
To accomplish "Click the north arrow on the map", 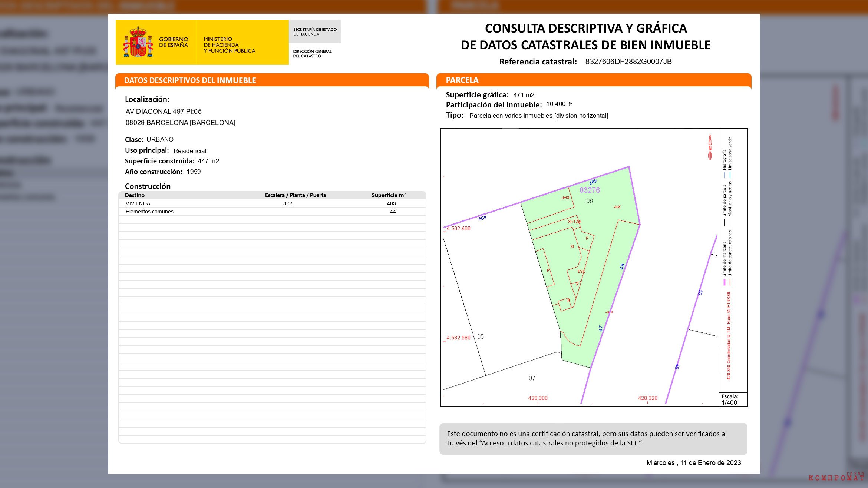I will pyautogui.click(x=710, y=147).
